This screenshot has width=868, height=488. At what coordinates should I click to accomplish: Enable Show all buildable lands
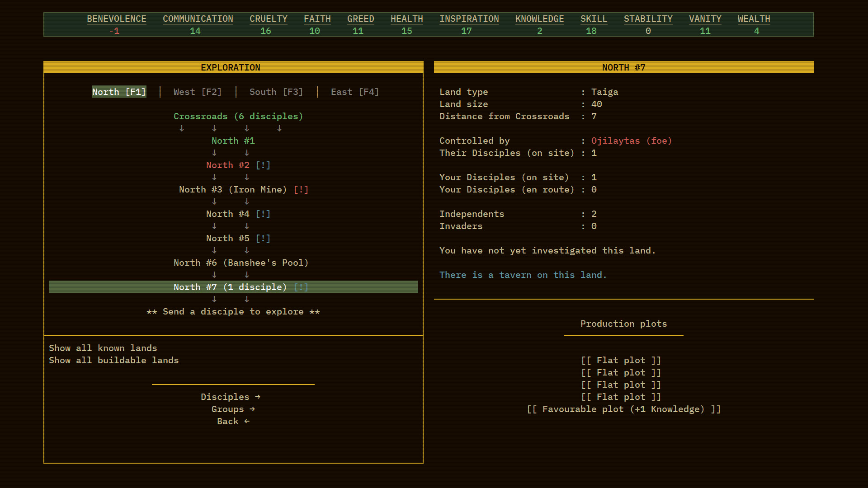click(x=113, y=360)
